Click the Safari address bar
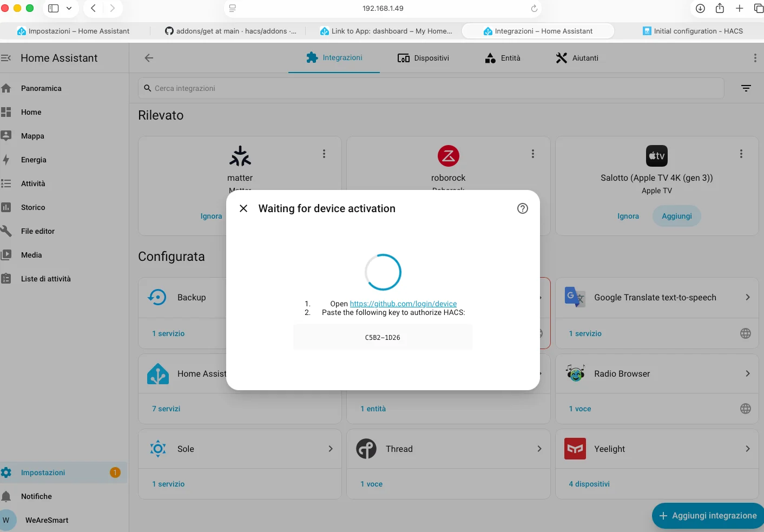This screenshot has height=532, width=764. [383, 8]
